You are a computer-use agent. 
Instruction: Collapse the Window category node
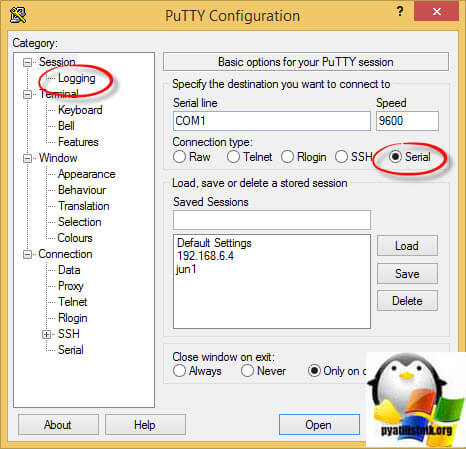click(x=27, y=158)
